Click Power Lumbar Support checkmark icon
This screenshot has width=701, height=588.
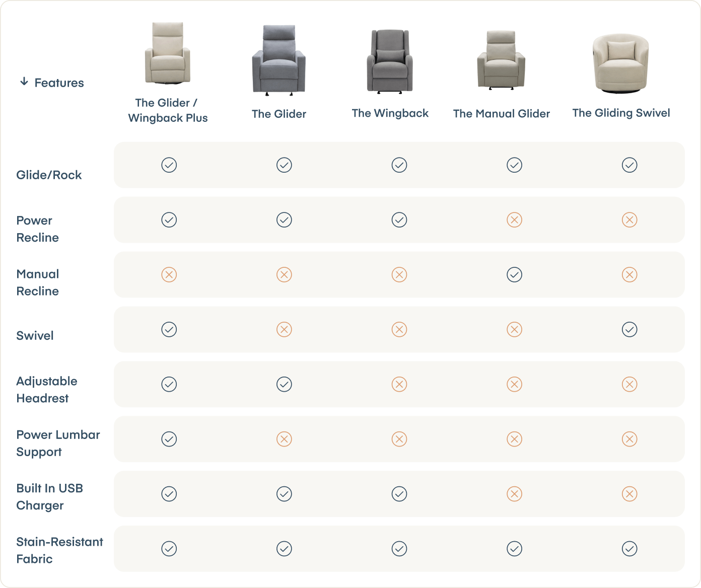[x=169, y=439]
